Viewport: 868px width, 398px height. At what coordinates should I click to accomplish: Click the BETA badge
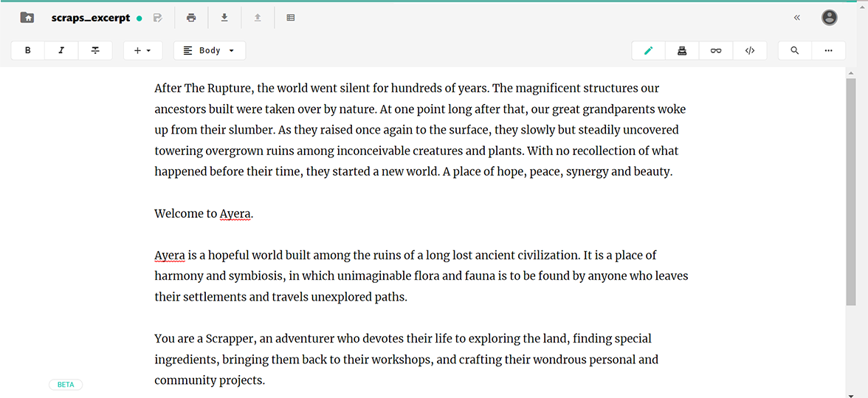click(x=66, y=385)
